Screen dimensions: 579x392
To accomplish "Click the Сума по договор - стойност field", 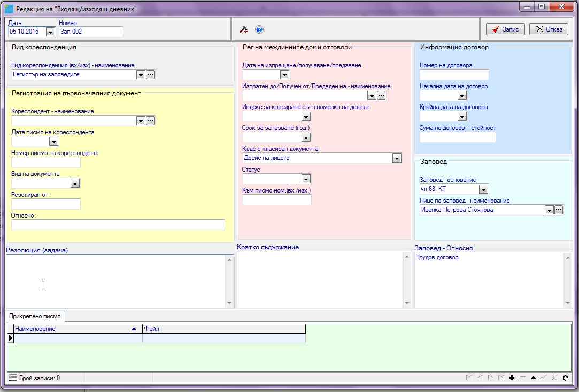I will [x=458, y=137].
